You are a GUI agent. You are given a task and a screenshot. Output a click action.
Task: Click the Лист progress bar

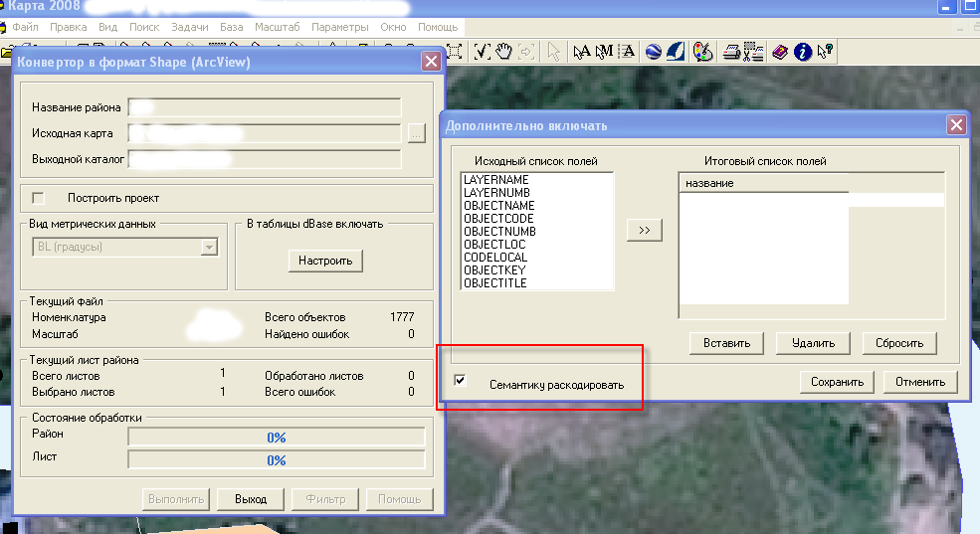coord(277,460)
